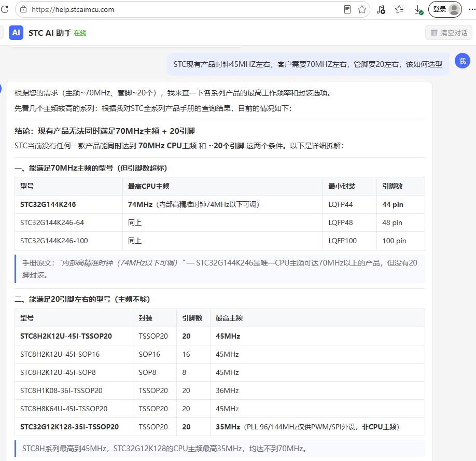Click the 100 pin cell
Image resolution: width=476 pixels, height=461 pixels.
pos(401,241)
